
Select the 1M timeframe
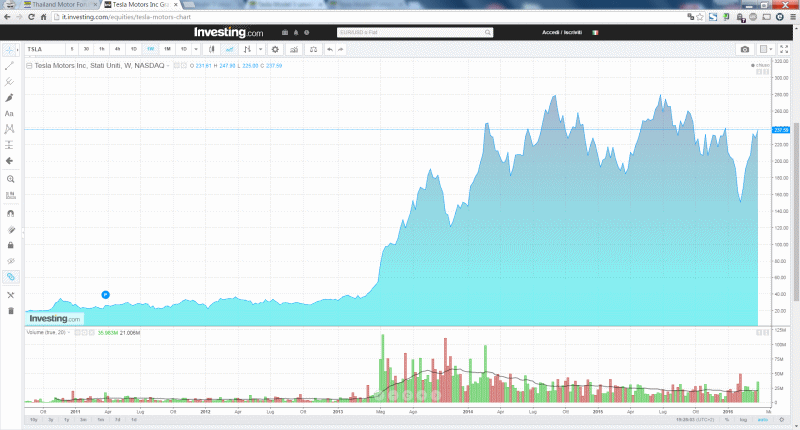point(167,49)
